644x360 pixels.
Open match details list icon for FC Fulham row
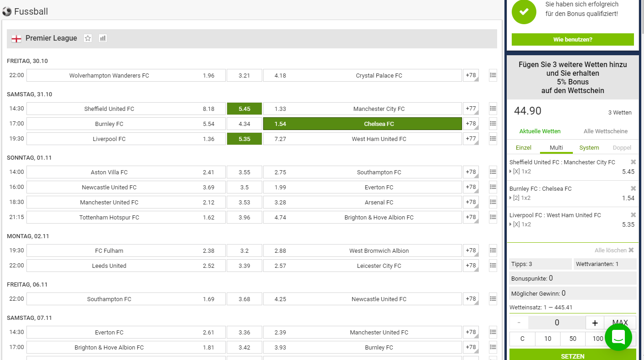point(493,250)
